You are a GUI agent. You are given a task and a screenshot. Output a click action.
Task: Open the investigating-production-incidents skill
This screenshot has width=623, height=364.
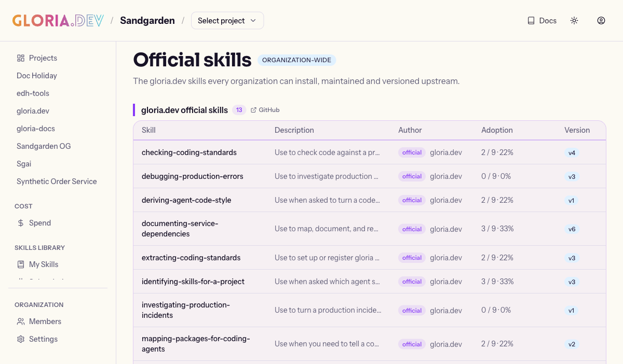(x=185, y=310)
